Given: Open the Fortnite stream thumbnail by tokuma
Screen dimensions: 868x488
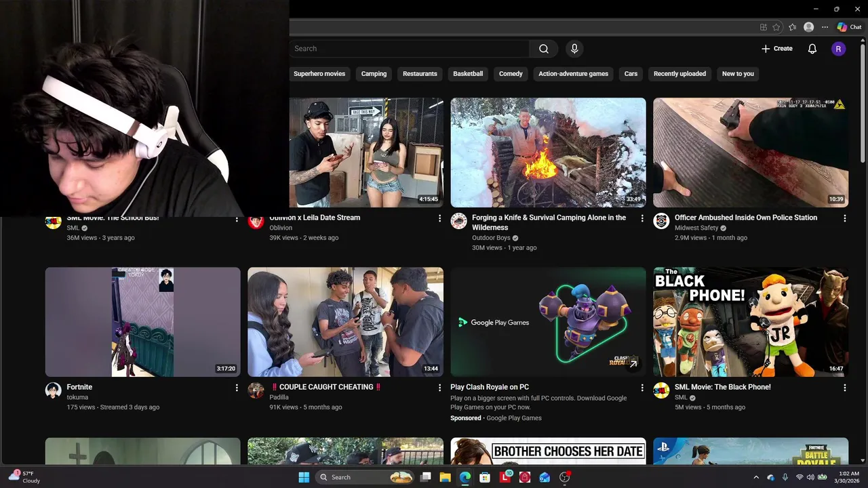Looking at the screenshot, I should [142, 322].
